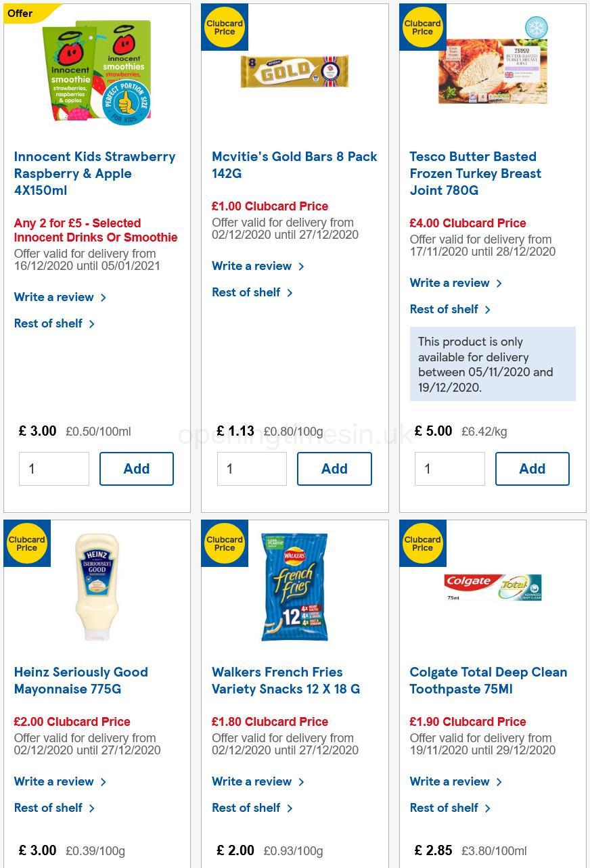
Task: Click the quantity field for Mcvitie's Gold Bars
Action: tap(252, 469)
